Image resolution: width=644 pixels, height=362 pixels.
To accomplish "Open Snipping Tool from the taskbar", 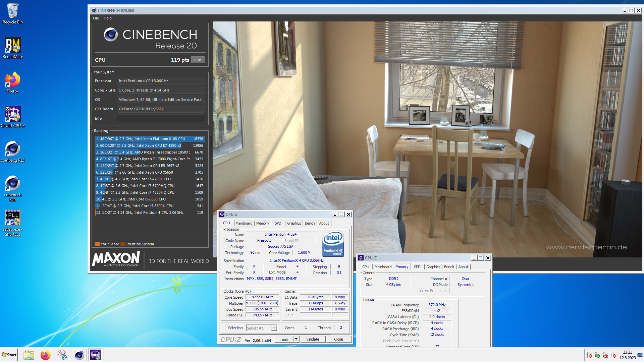I will click(62, 355).
